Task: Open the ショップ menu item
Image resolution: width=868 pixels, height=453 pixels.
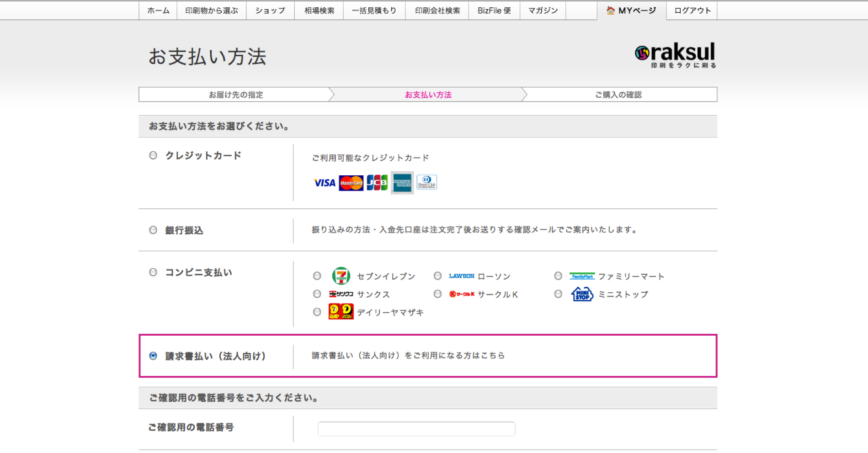Action: (x=270, y=11)
